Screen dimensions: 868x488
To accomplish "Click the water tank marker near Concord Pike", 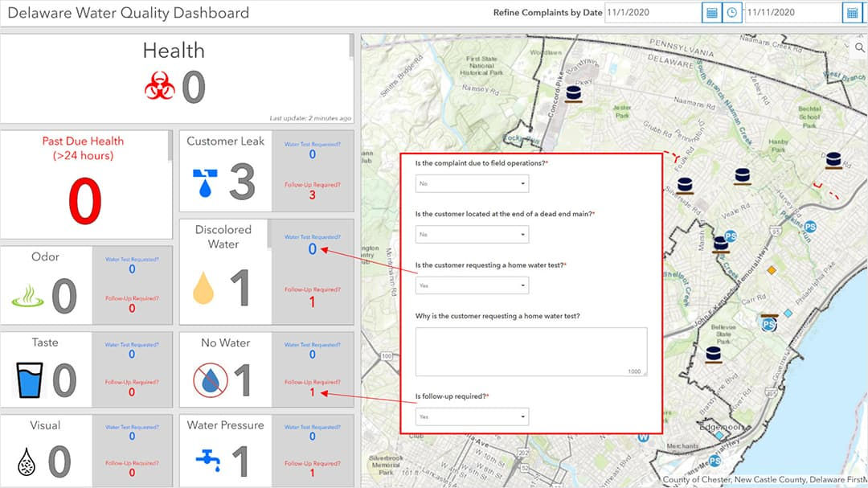I will coord(573,91).
